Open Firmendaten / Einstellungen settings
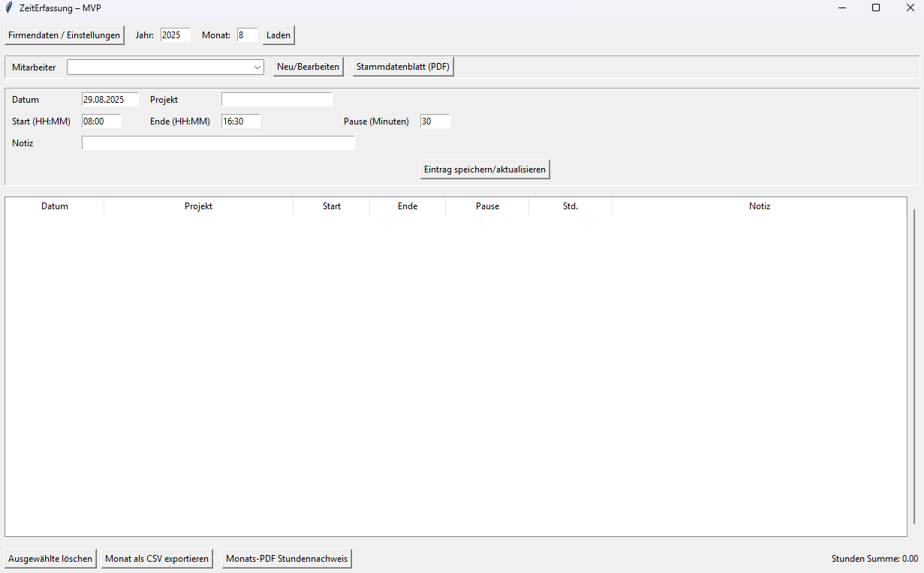 (65, 35)
